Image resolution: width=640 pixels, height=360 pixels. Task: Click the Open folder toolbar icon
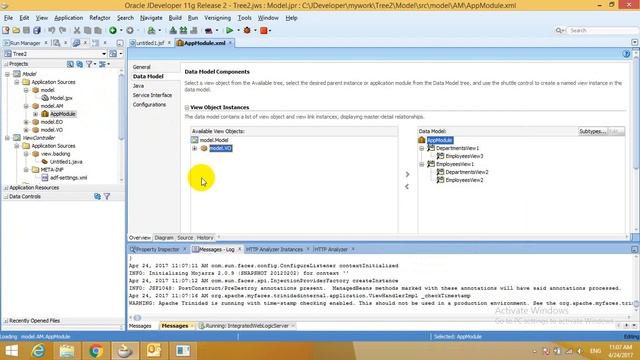click(16, 30)
